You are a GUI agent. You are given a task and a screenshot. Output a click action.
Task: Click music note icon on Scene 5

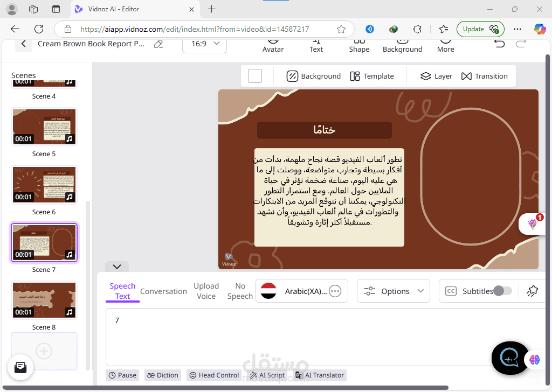70,139
